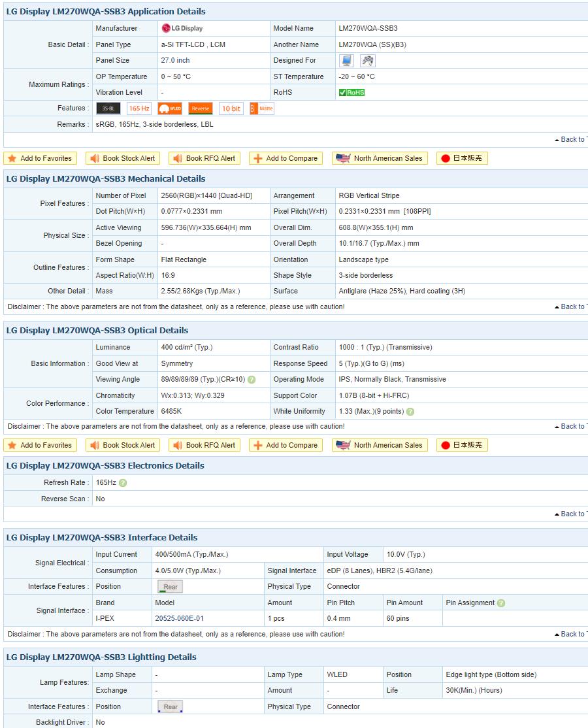Select the 3S-BL feature badge
The height and width of the screenshot is (728, 588).
pyautogui.click(x=108, y=108)
